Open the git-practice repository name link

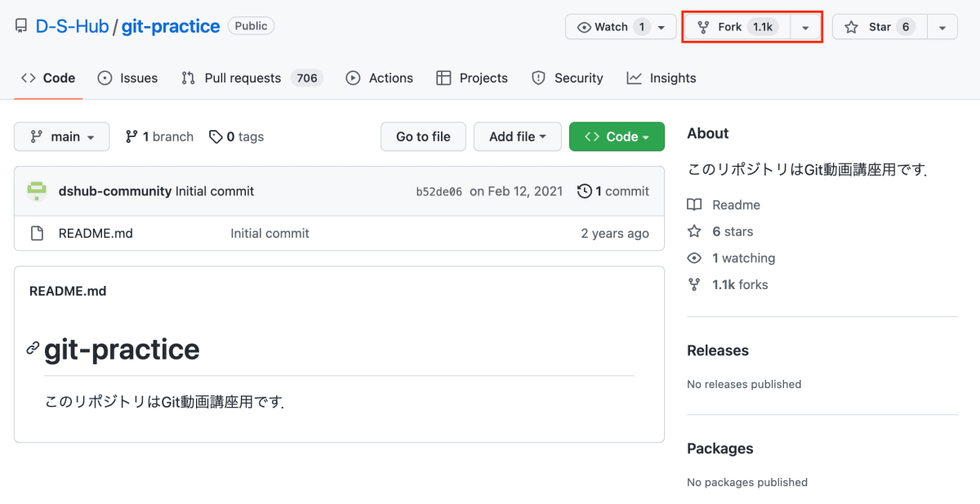click(x=171, y=26)
